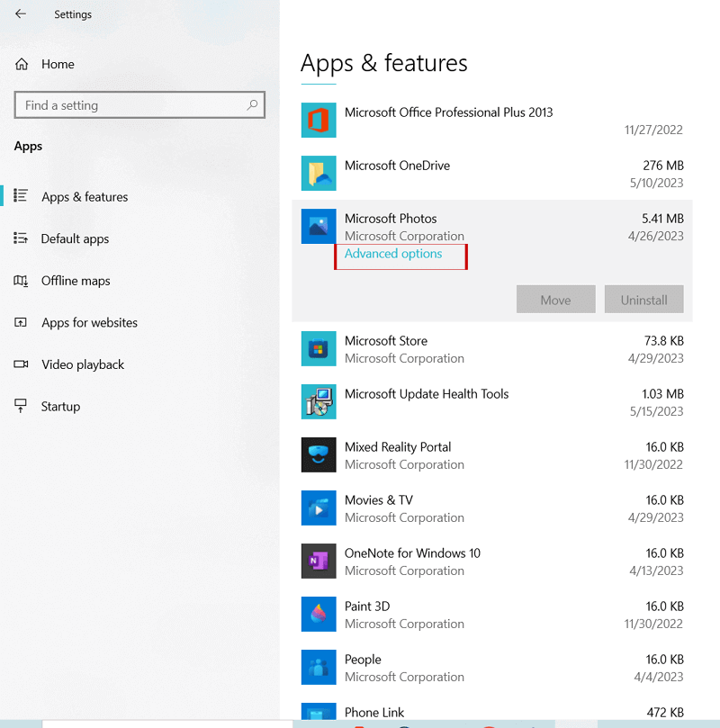
Task: Click the 11/27/2022 install date
Action: click(653, 130)
